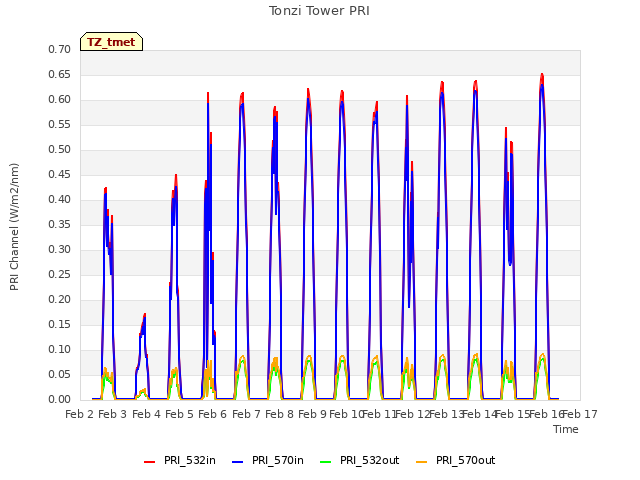Click the Feb 9 x-axis tick label
This screenshot has height=480, width=640.
[x=312, y=414]
